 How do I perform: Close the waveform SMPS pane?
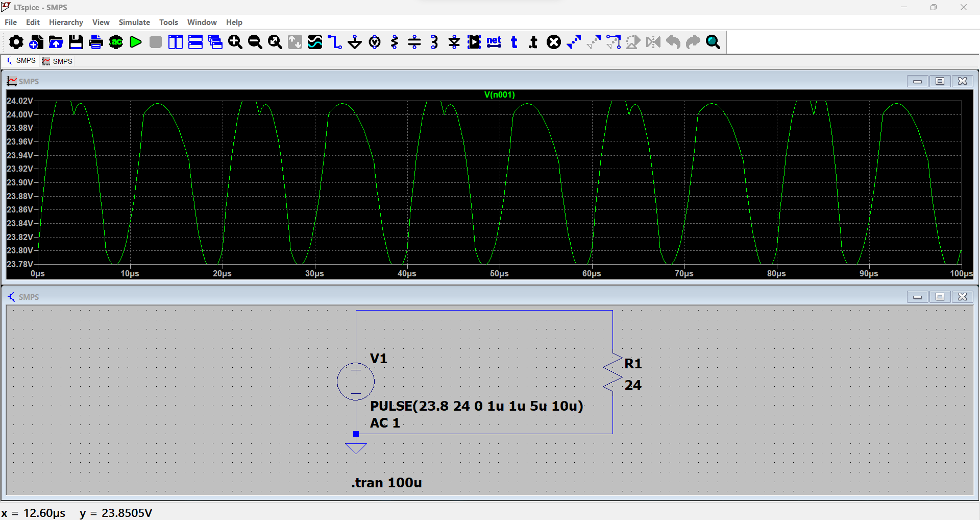(x=962, y=81)
